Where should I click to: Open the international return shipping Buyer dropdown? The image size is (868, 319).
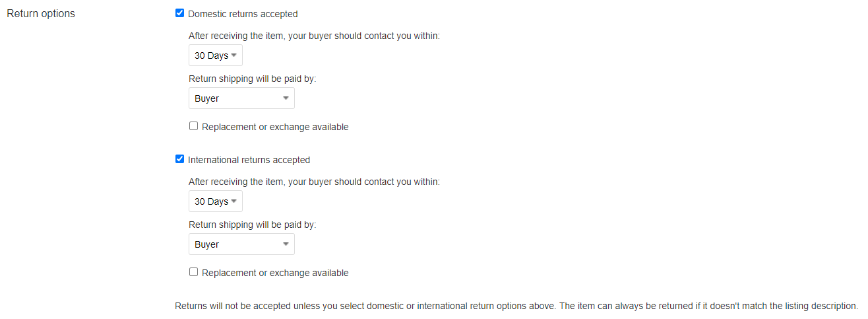(241, 244)
